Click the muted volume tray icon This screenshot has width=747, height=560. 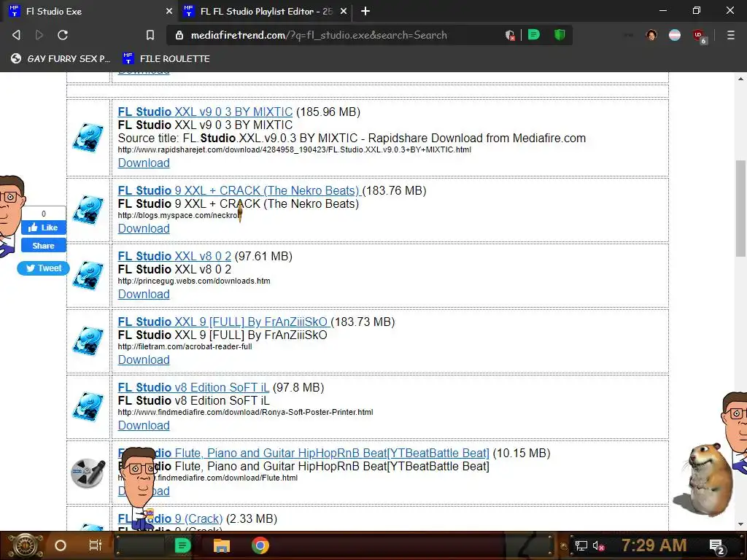click(598, 546)
